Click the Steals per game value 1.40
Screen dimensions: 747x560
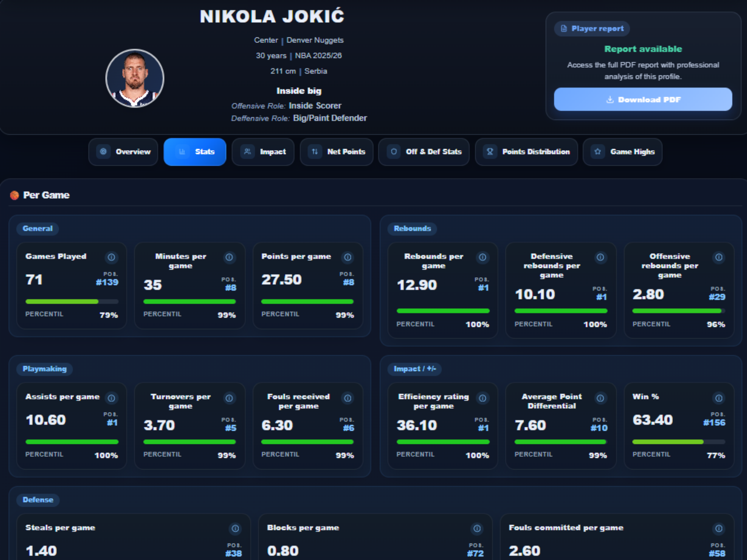(x=41, y=551)
